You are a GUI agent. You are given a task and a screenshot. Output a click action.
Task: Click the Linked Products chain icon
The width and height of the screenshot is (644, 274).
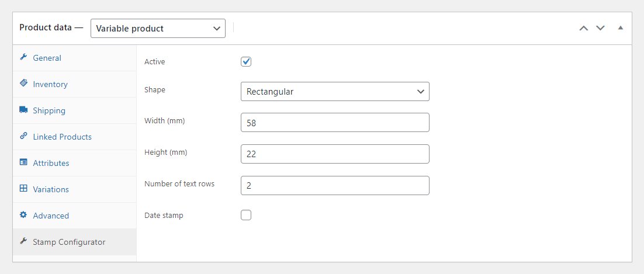pyautogui.click(x=23, y=136)
